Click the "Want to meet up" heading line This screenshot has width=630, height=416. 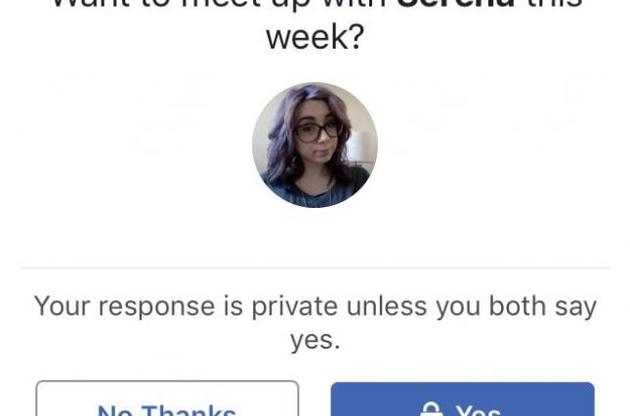[317, 4]
